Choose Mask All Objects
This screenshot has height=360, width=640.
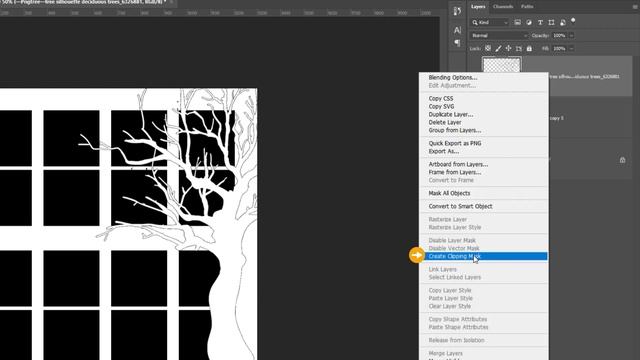(449, 193)
